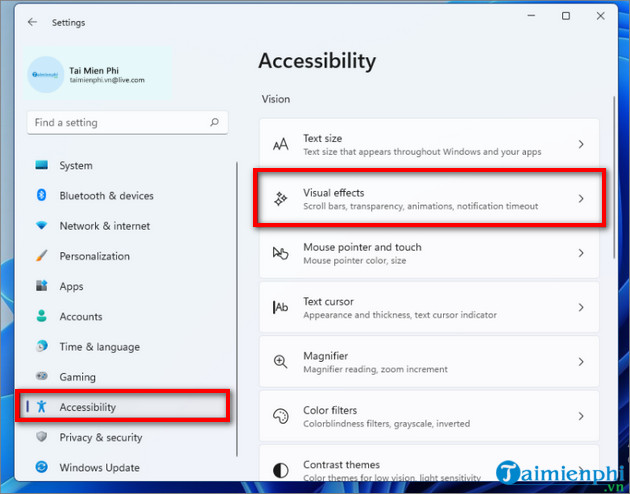This screenshot has width=630, height=494.
Task: Click the Color filters palette icon
Action: pos(280,416)
